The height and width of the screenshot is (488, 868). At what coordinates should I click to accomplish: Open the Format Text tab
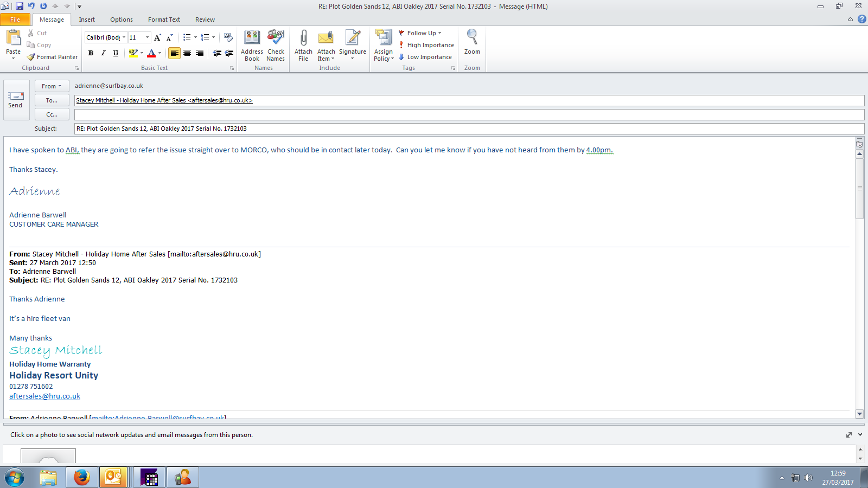[164, 20]
